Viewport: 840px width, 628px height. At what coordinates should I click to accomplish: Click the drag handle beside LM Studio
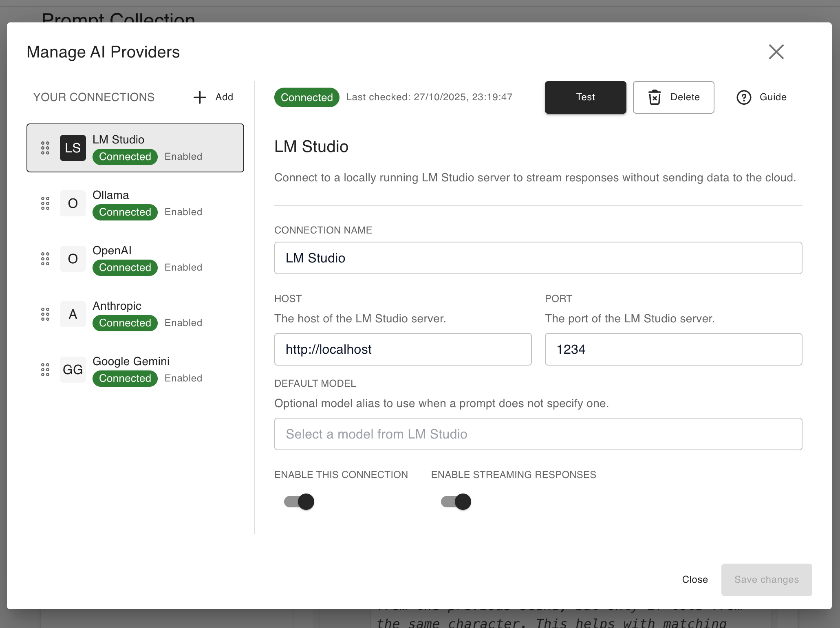45,148
